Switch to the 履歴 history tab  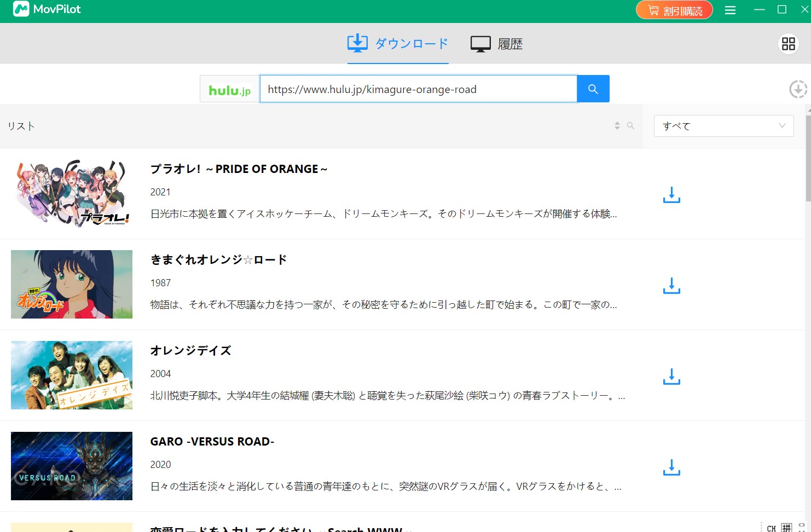click(x=496, y=44)
